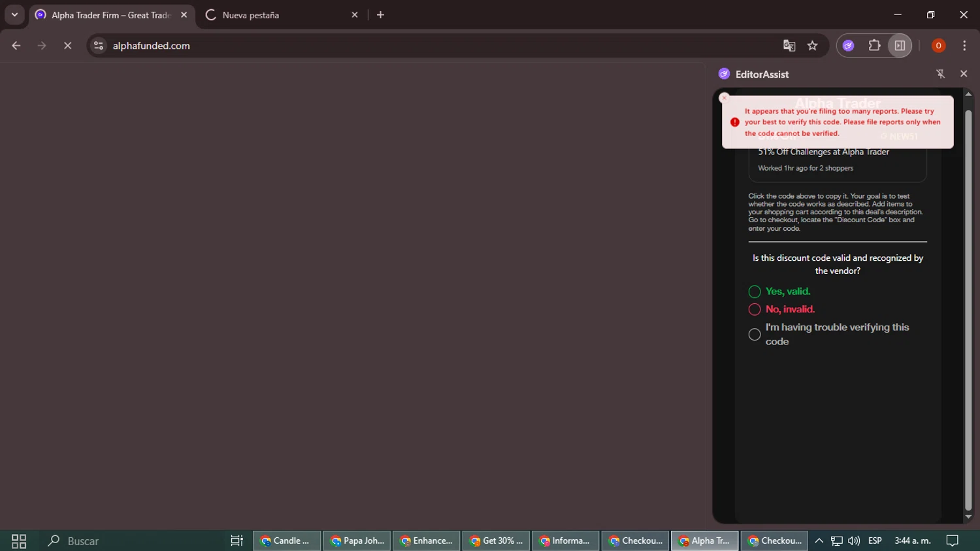Open the tab search dropdown
The width and height of the screenshot is (980, 551).
coord(14,15)
